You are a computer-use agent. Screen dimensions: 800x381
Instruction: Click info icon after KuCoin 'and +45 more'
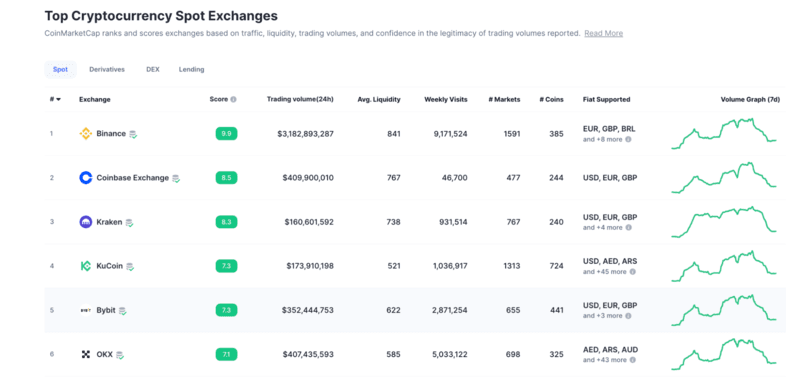pyautogui.click(x=632, y=272)
